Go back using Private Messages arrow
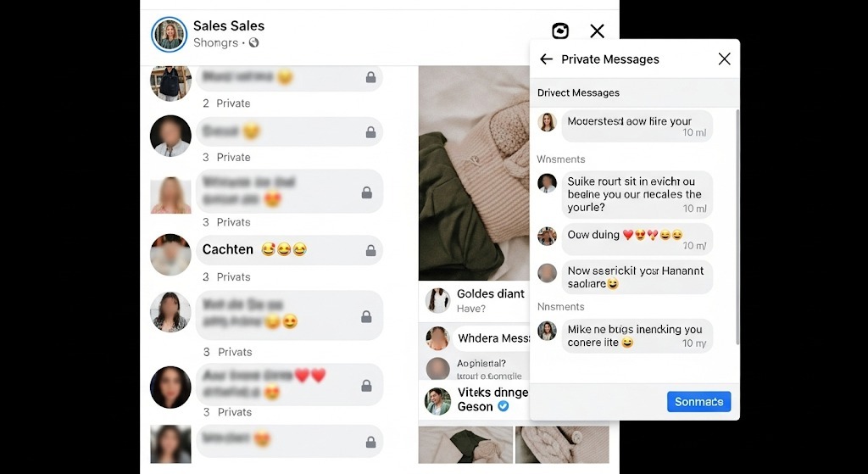 click(546, 59)
